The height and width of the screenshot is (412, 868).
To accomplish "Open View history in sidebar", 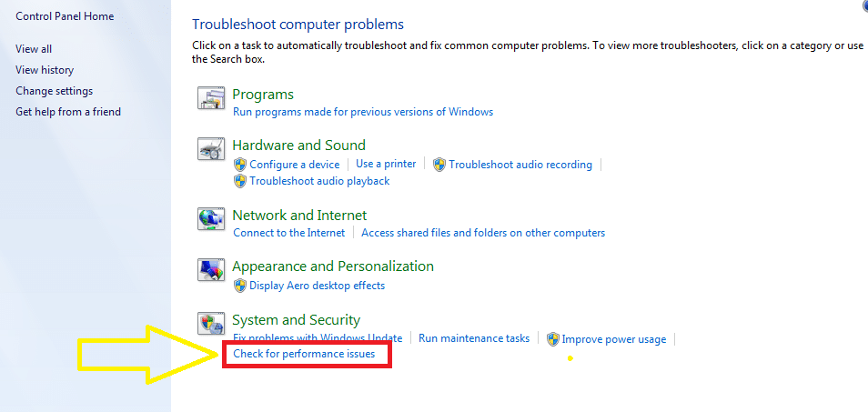I will coord(45,70).
